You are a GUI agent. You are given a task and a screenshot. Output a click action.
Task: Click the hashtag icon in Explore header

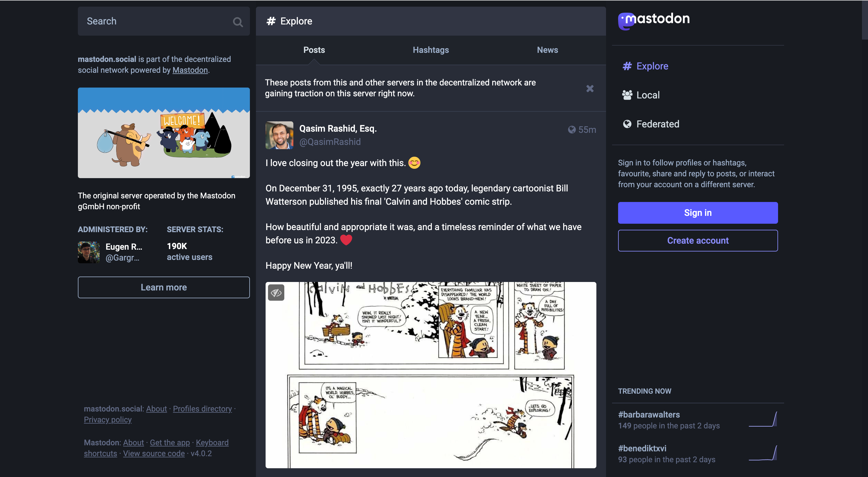coord(271,21)
